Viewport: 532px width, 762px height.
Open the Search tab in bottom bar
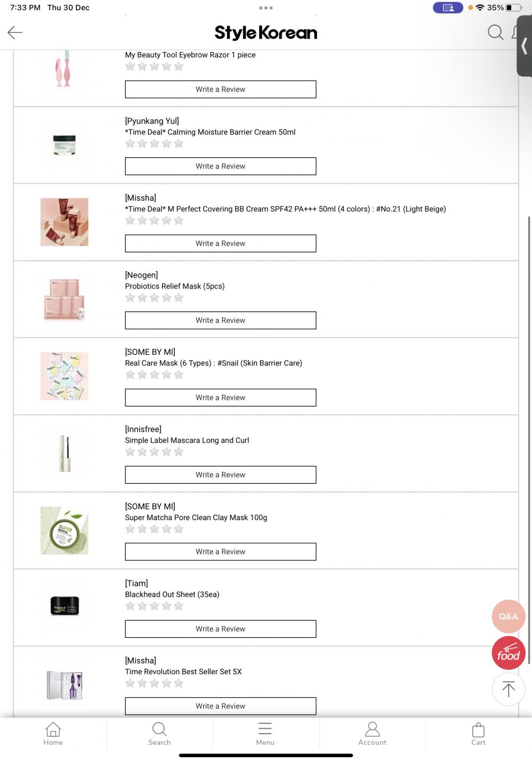pos(159,734)
